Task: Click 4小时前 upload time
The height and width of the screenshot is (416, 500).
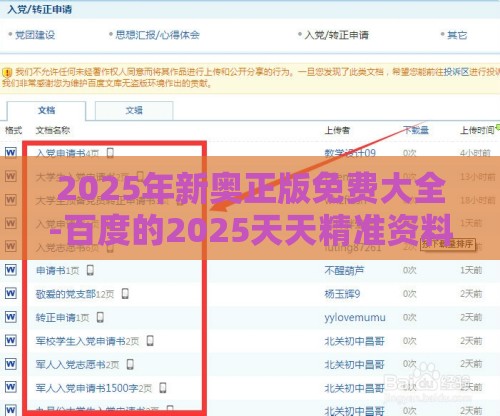Action: click(475, 153)
